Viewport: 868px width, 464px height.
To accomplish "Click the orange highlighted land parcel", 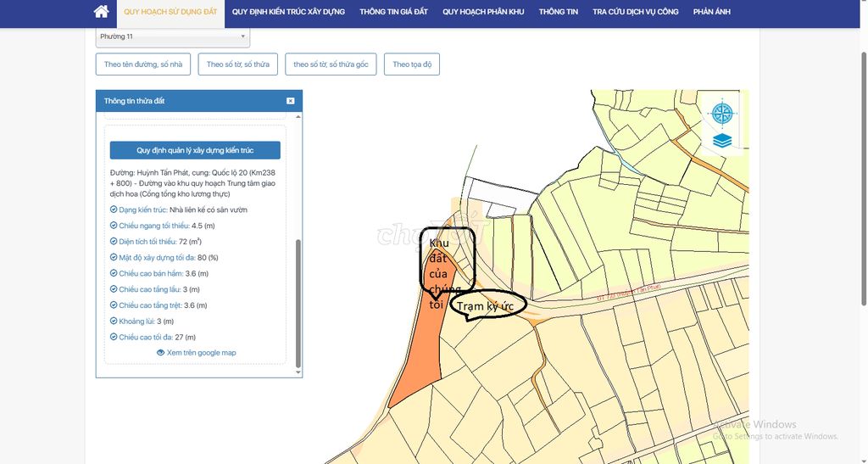I will [422, 339].
